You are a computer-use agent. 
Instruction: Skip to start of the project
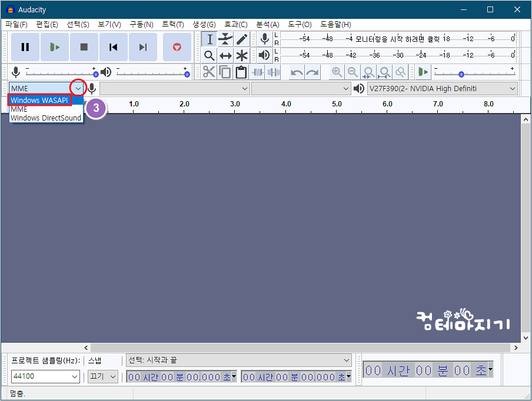click(x=114, y=47)
